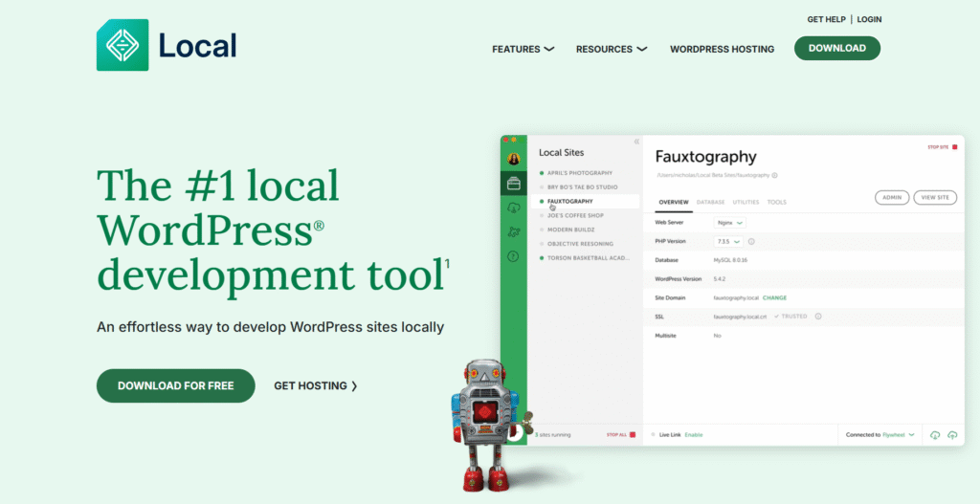Click the cloud pull download icon
This screenshot has height=504, width=980.
point(935,435)
